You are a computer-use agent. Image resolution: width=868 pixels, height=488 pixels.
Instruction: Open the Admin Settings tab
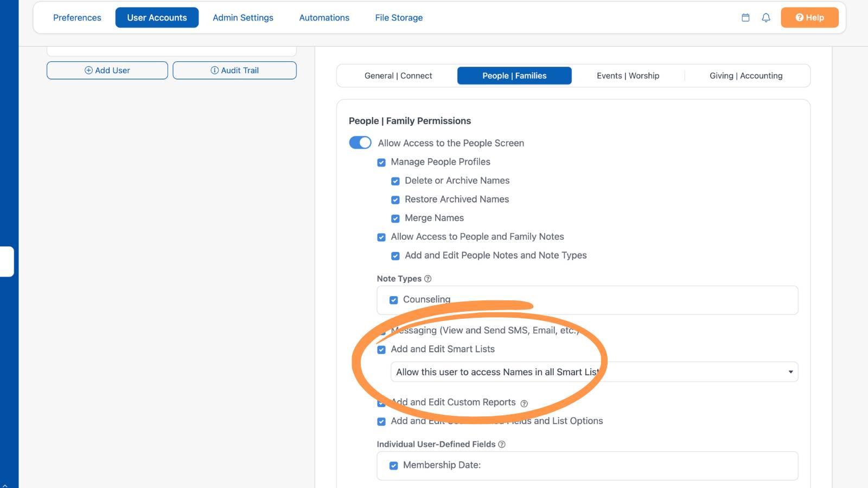click(x=243, y=17)
